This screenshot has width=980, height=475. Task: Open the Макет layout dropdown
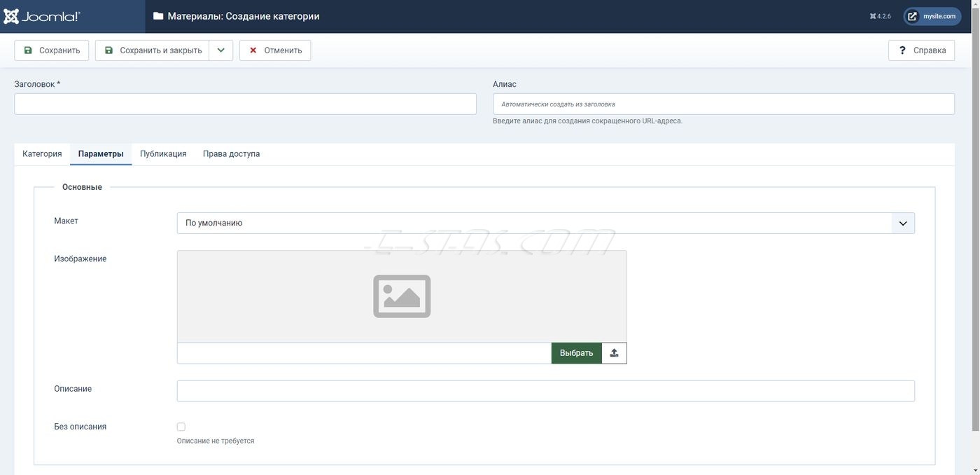tap(546, 223)
